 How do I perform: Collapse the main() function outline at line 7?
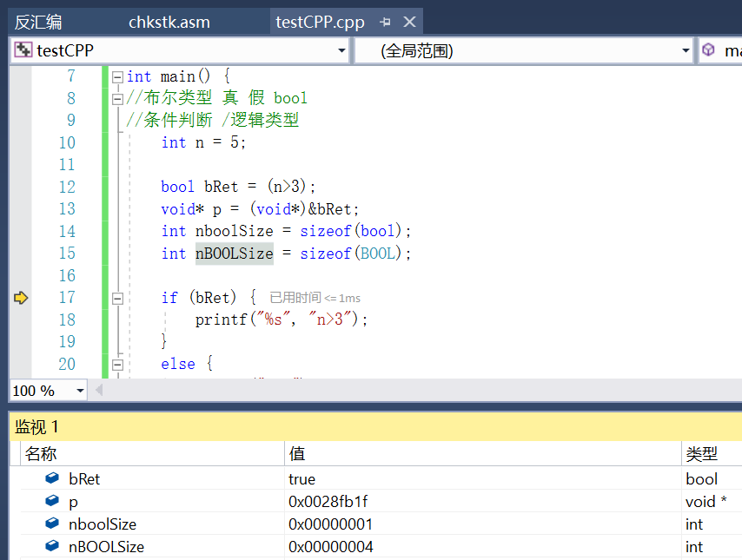pos(117,76)
